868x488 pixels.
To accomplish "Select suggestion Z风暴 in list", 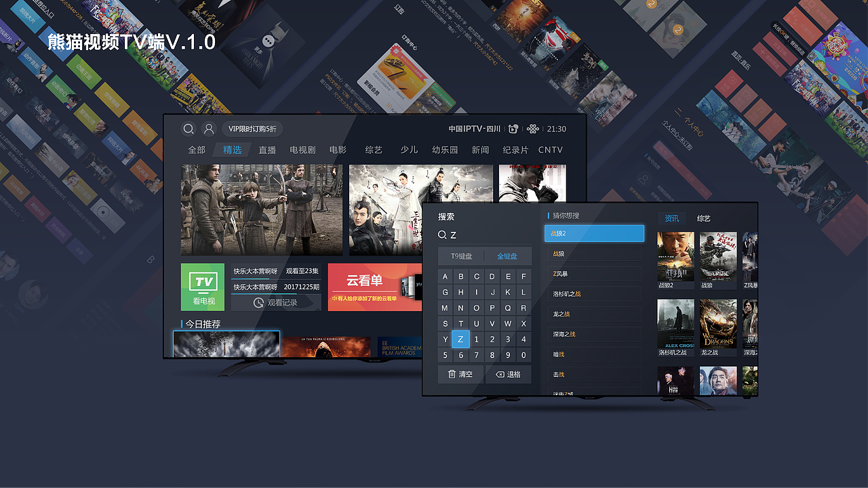I will (594, 274).
